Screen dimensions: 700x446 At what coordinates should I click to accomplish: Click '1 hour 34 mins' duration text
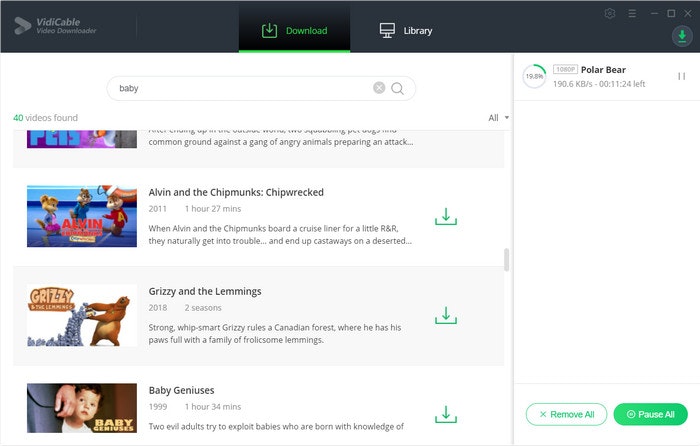(x=213, y=407)
